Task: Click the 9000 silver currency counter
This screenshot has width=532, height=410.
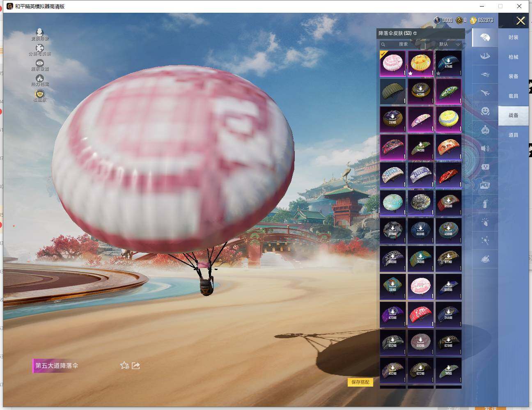Action: [443, 20]
